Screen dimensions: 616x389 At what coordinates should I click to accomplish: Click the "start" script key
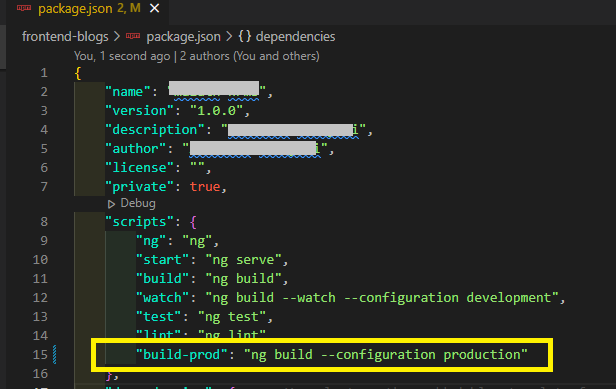click(163, 260)
